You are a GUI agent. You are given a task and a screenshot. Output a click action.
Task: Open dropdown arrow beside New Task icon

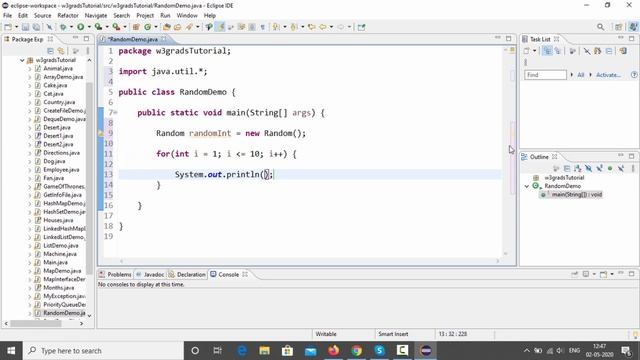[x=534, y=51]
